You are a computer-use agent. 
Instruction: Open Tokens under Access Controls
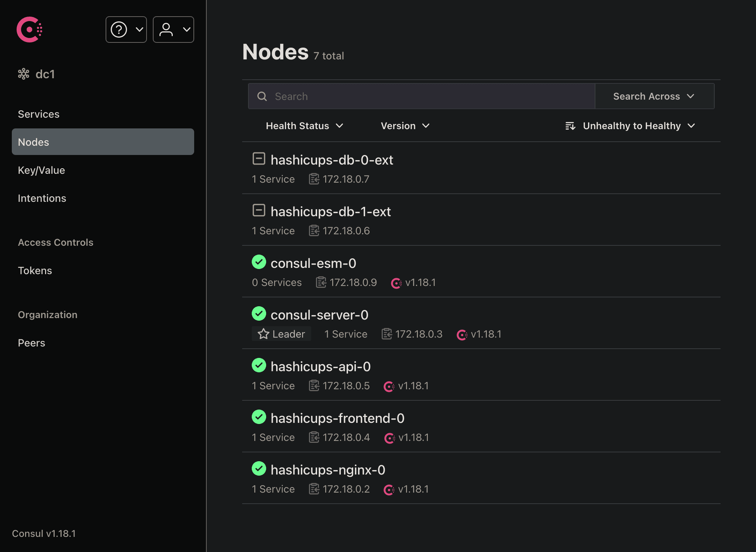[x=35, y=270]
